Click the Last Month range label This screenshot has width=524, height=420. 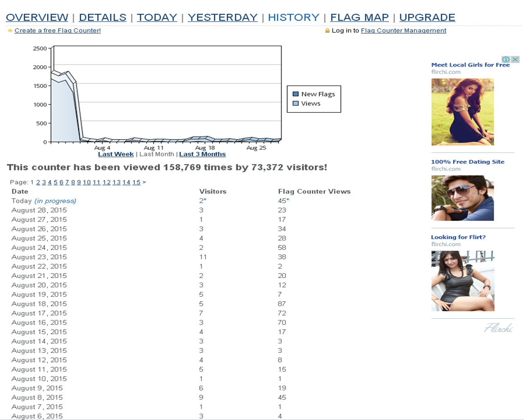(x=157, y=154)
